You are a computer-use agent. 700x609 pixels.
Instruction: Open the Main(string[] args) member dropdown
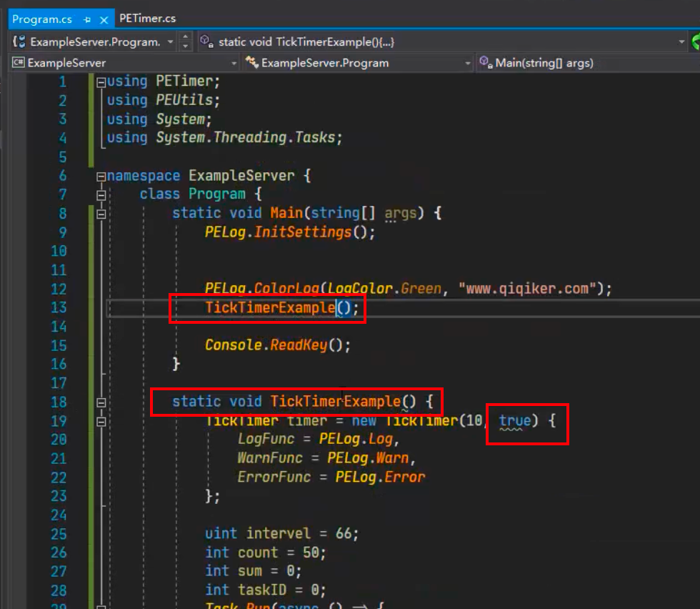point(544,63)
